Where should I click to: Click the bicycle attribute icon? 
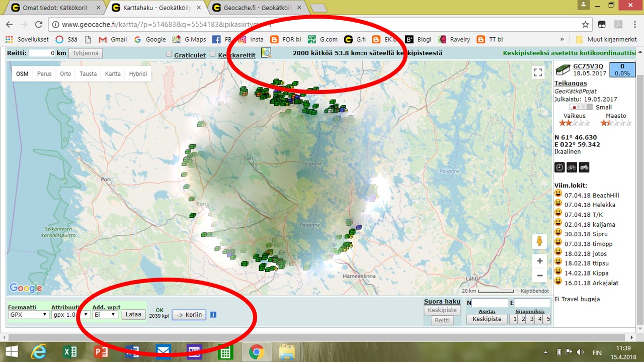coord(572,167)
